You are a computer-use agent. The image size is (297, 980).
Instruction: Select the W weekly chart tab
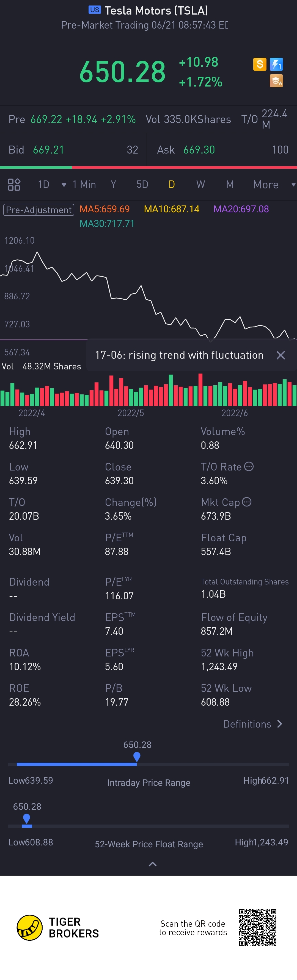(201, 185)
